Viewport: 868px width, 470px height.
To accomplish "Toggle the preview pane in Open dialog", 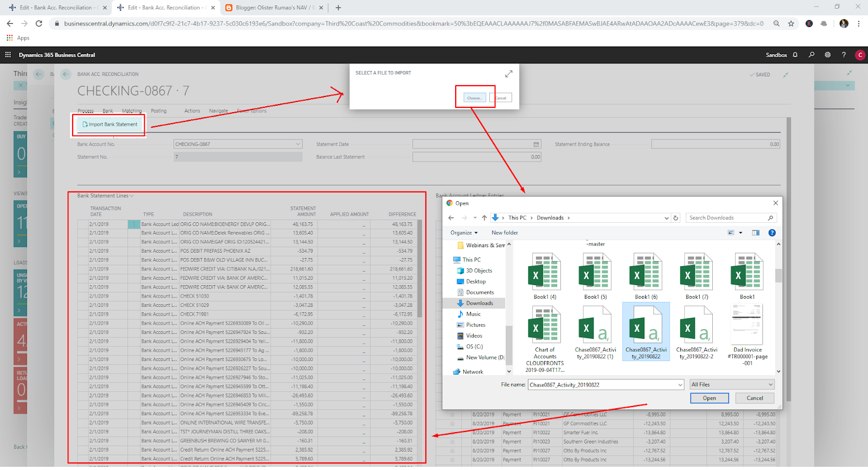I will pos(756,233).
